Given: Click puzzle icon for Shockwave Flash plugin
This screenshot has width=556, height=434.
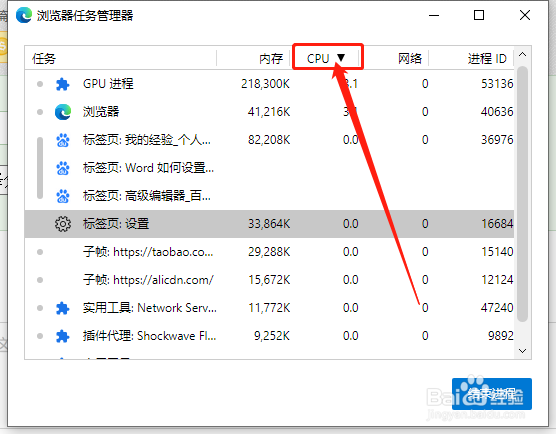Looking at the screenshot, I should pos(62,336).
